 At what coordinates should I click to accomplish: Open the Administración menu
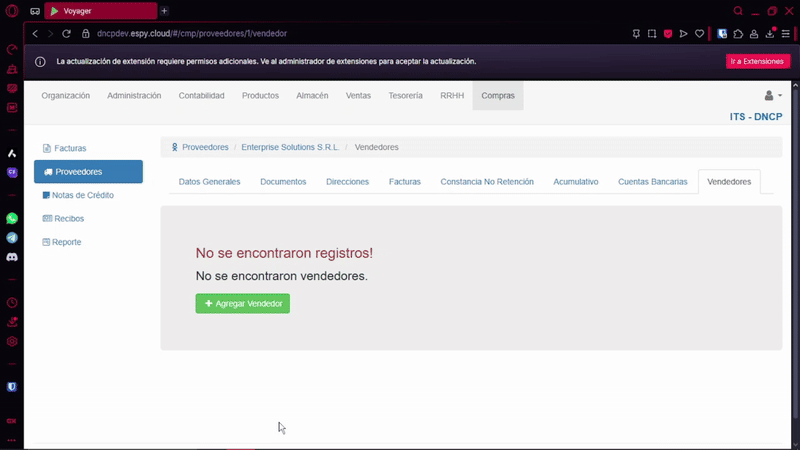[134, 95]
